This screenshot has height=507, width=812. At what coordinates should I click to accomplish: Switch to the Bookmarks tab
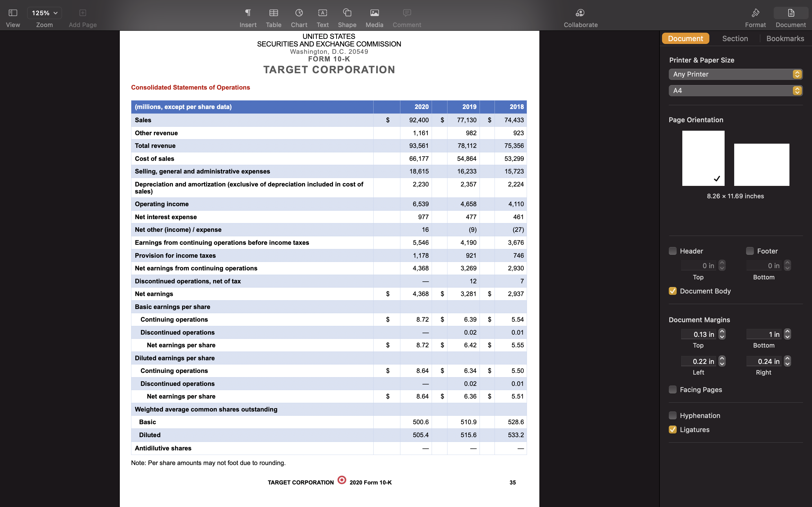pyautogui.click(x=785, y=39)
